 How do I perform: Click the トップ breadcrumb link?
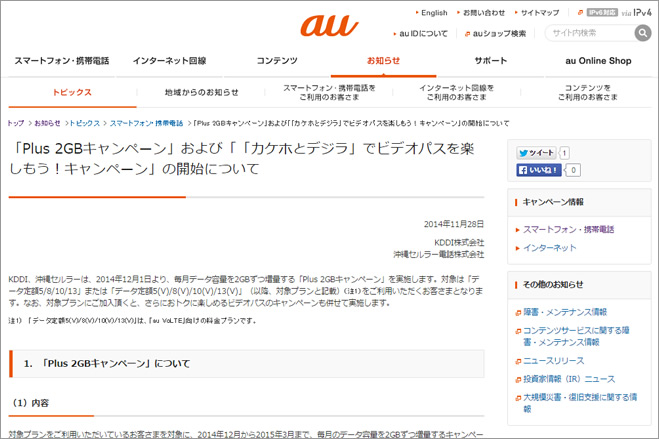tap(16, 123)
